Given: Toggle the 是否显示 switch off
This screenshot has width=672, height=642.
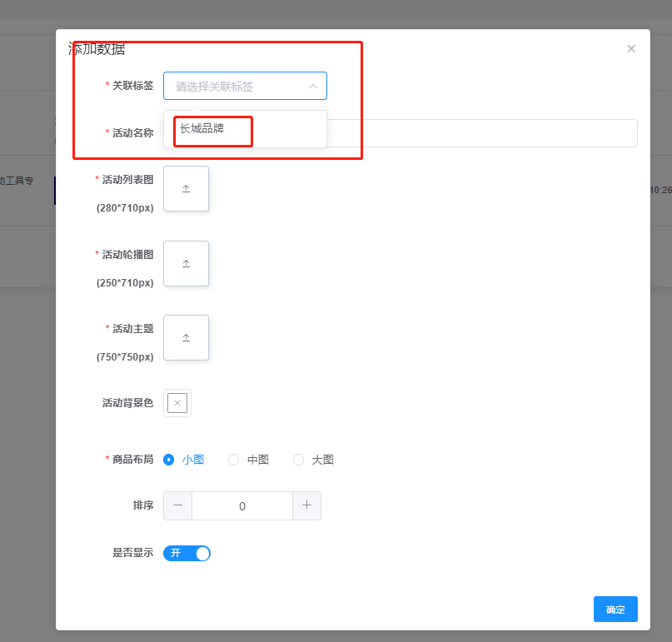Looking at the screenshot, I should point(187,553).
